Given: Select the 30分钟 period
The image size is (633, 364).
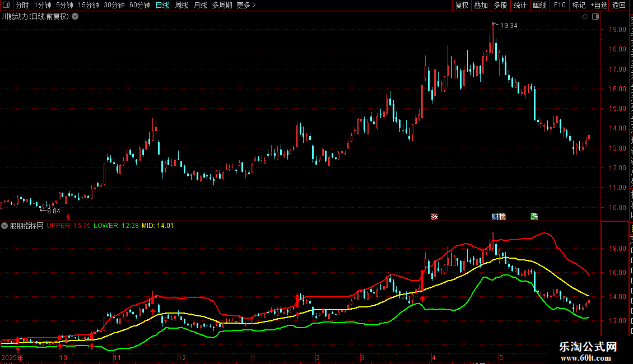Looking at the screenshot, I should tap(114, 5).
